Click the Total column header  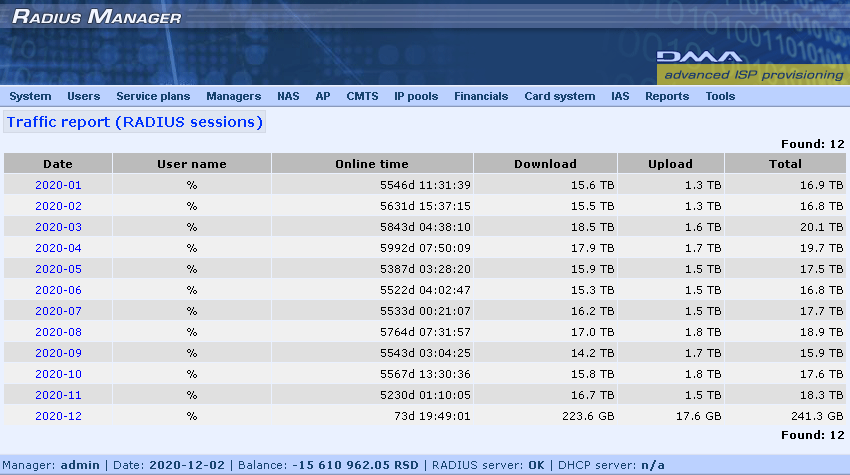pyautogui.click(x=785, y=164)
